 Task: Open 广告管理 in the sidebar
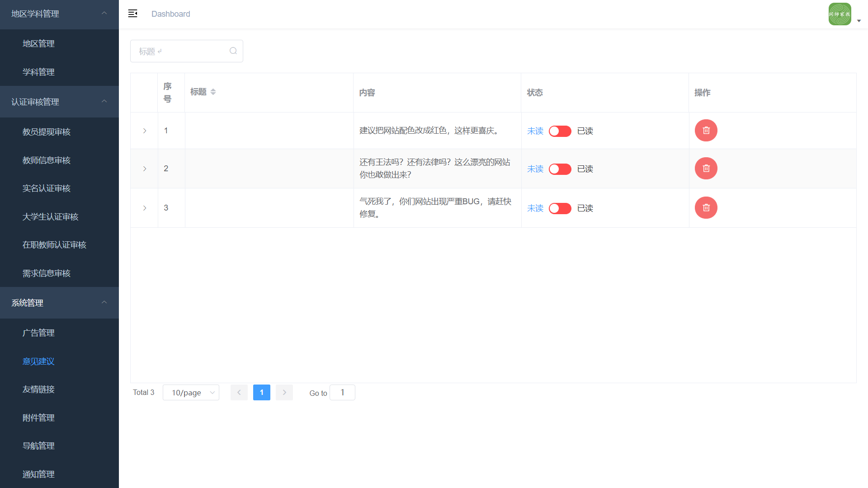click(x=38, y=333)
